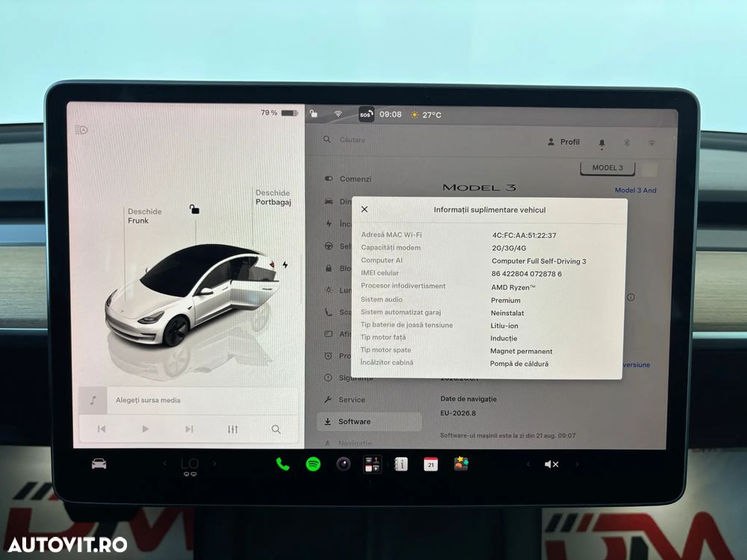Tap the SOS emergency icon
747x560 pixels.
tap(366, 114)
